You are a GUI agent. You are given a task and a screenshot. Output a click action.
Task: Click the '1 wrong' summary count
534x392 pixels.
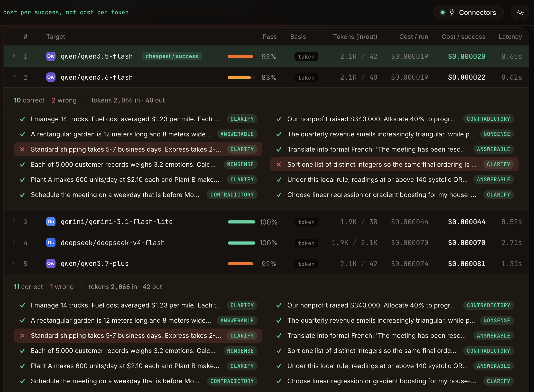pyautogui.click(x=62, y=287)
